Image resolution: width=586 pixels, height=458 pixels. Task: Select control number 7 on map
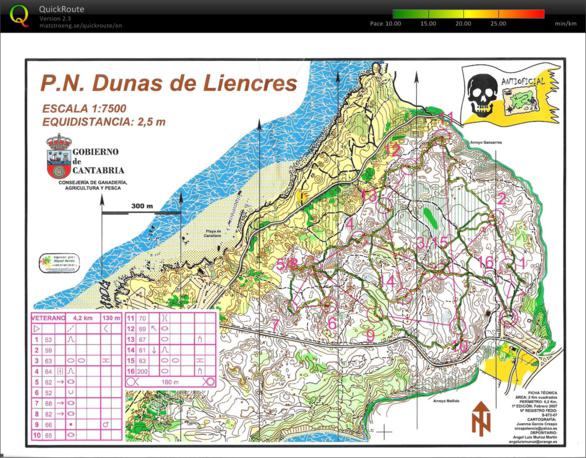tap(275, 325)
